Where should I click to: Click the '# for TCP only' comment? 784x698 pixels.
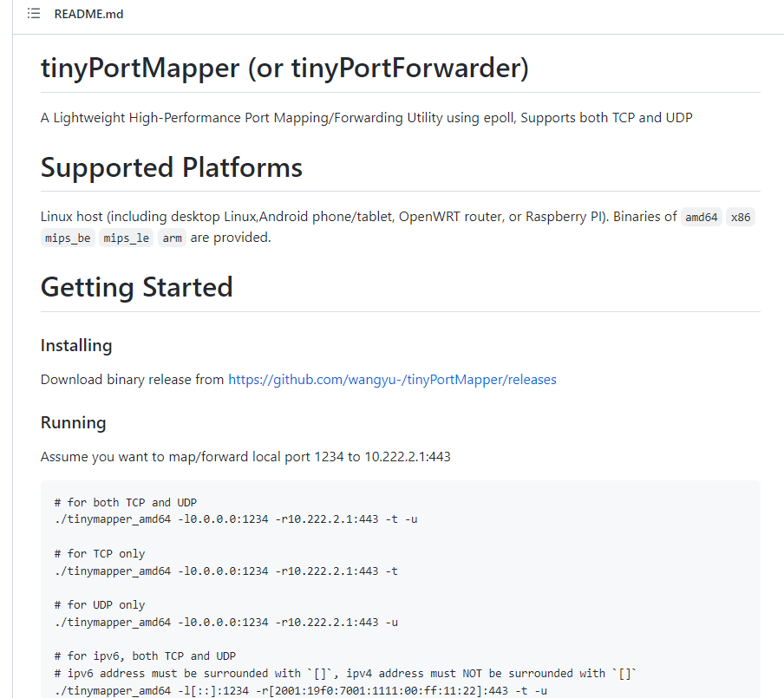[x=100, y=553]
